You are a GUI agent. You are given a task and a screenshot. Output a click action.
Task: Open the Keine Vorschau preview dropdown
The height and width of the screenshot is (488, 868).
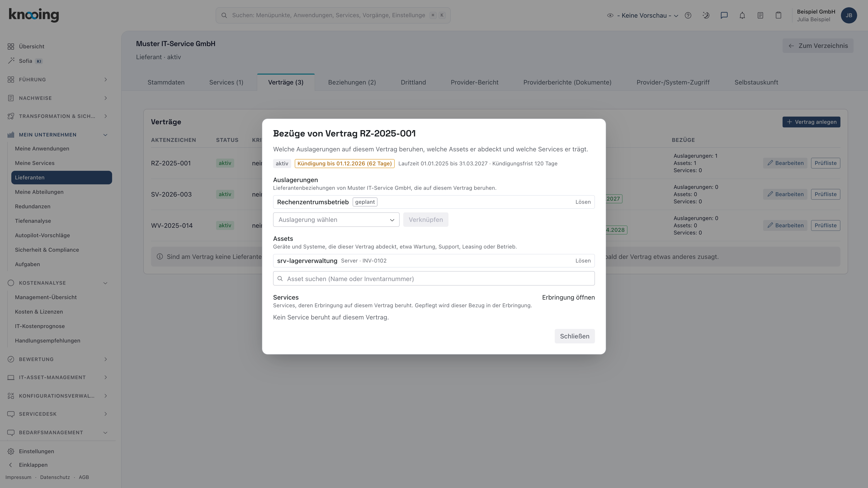pos(643,16)
